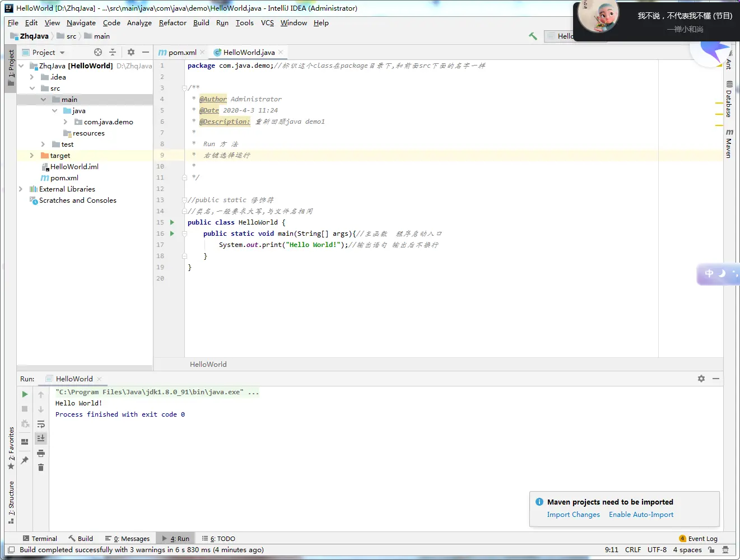Click the Import Changes link
This screenshot has width=740, height=560.
(573, 515)
